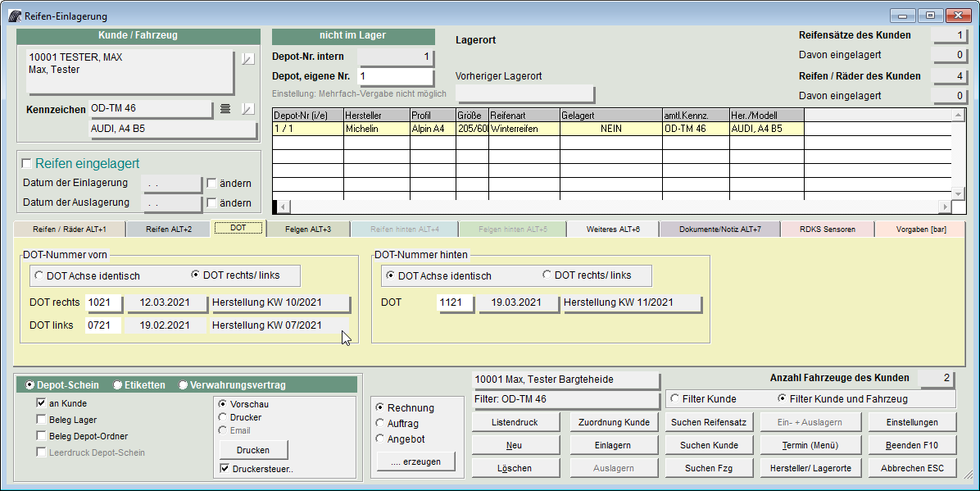The height and width of the screenshot is (491, 980).
Task: Click Suchen Kunde button
Action: coord(709,445)
